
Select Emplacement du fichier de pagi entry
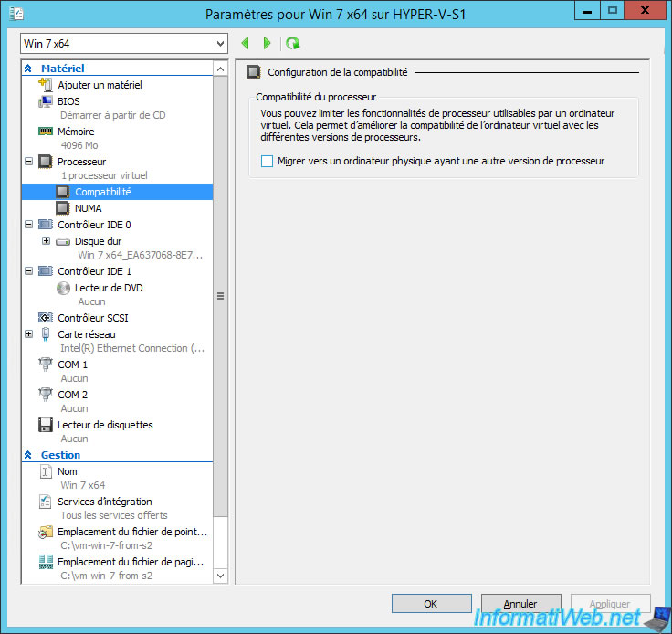coord(131,562)
